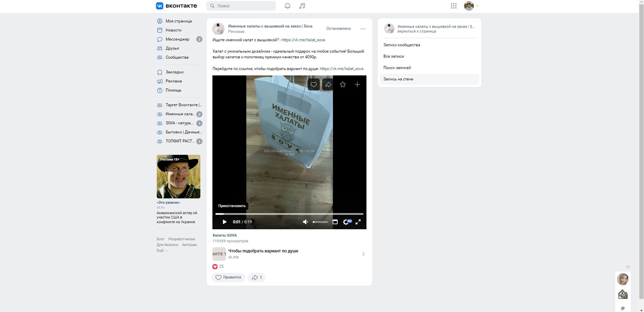Click the video play button
644x312 pixels.
point(225,222)
